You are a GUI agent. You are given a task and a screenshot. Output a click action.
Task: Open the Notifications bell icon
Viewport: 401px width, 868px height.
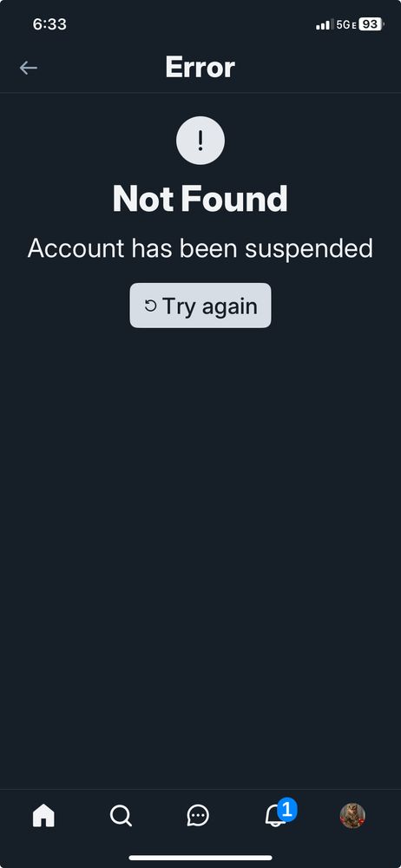click(x=274, y=816)
